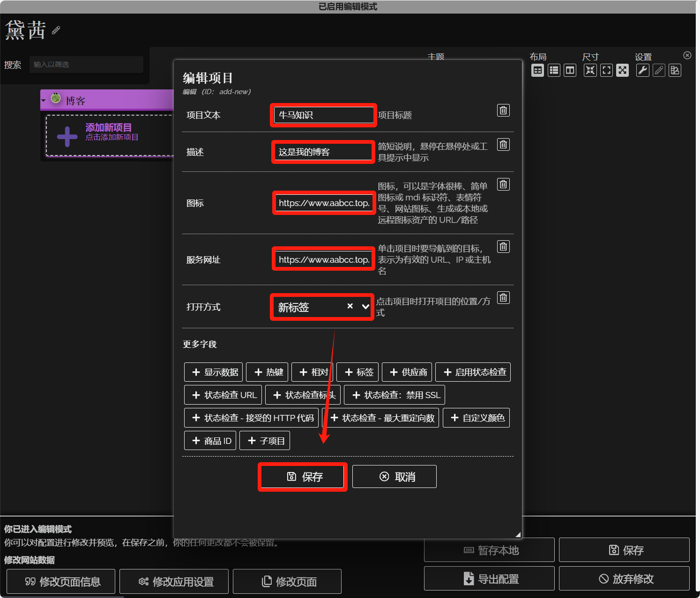
Task: Cancel the edit item dialog
Action: pos(394,477)
